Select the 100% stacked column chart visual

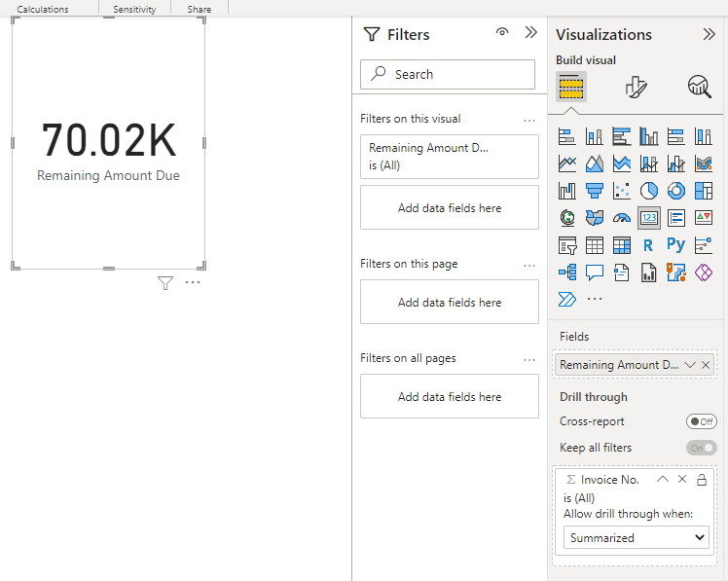click(704, 136)
